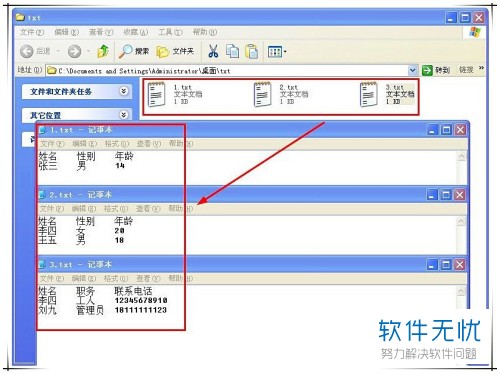Open File menu in 1.txt Notepad
Viewport: 500px width, 374px height.
point(52,144)
